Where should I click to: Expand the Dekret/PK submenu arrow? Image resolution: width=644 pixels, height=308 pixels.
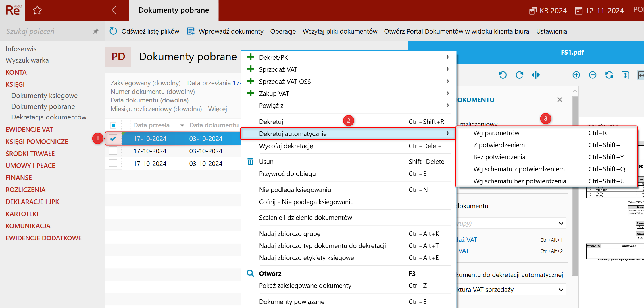pos(448,57)
